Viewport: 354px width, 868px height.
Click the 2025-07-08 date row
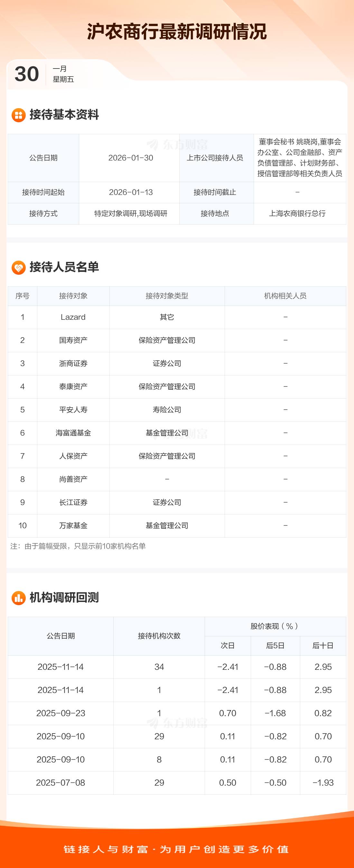(61, 783)
